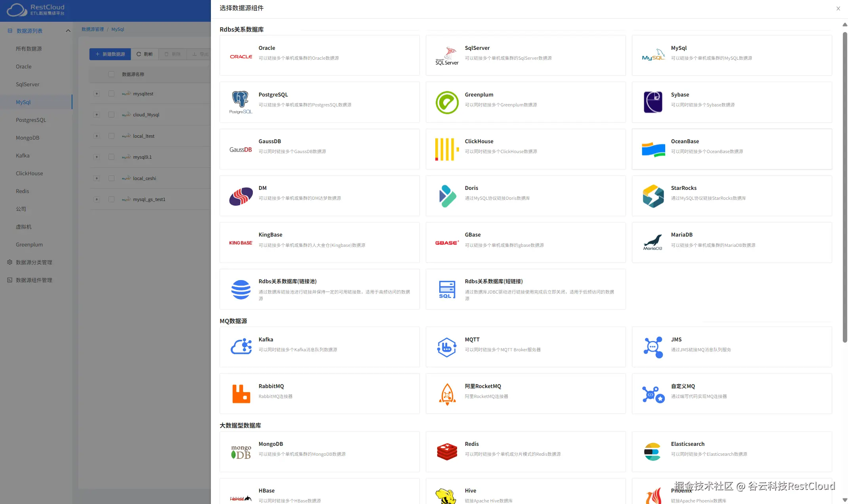The width and height of the screenshot is (848, 504).
Task: Close the 选择数据源组件 dialog
Action: pos(838,8)
